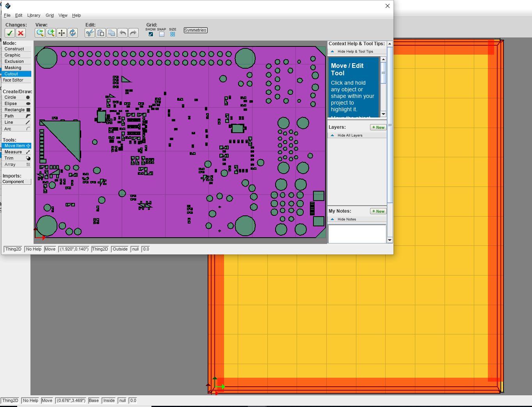Image resolution: width=532 pixels, height=407 pixels.
Task: Click the Inside status in background window
Action: coord(109,400)
